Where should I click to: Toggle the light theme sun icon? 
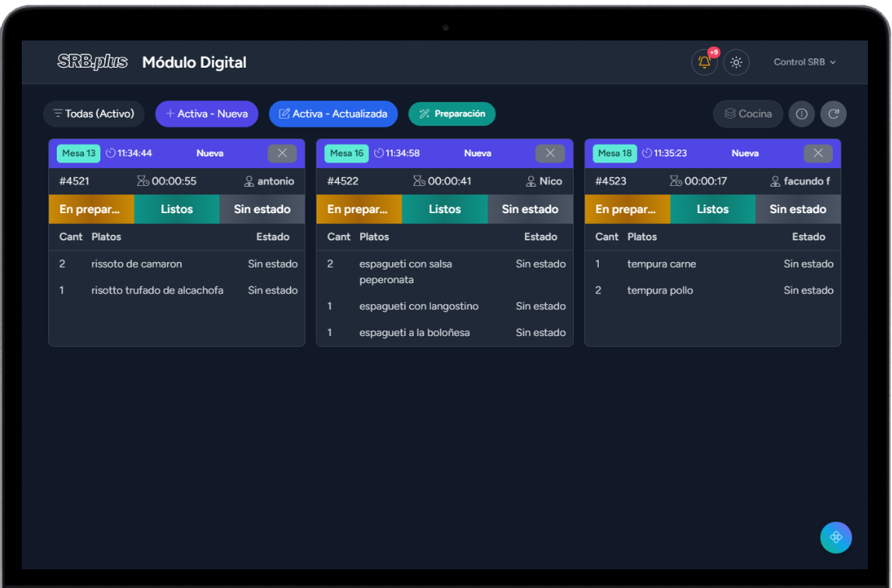736,62
